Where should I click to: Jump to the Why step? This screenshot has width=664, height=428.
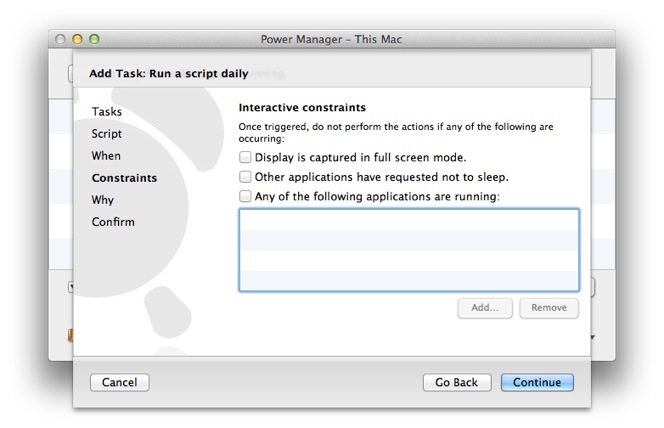pyautogui.click(x=103, y=200)
